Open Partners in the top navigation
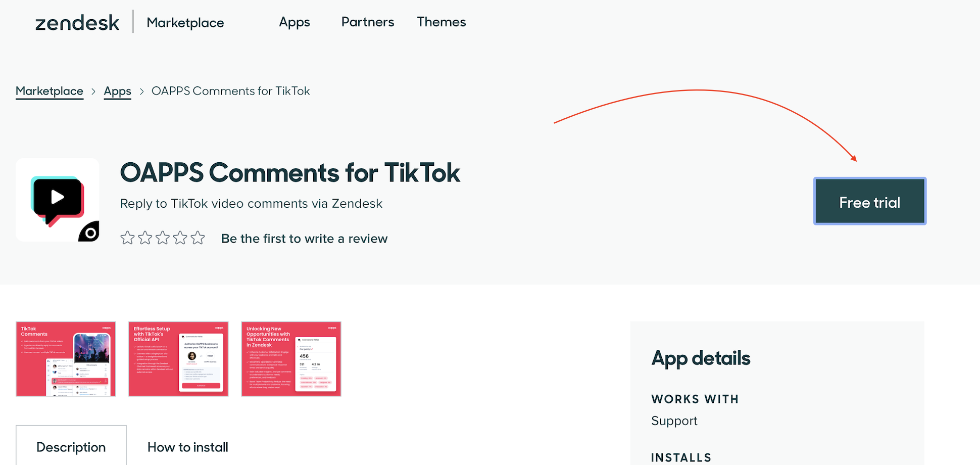The width and height of the screenshot is (980, 465). point(367,22)
